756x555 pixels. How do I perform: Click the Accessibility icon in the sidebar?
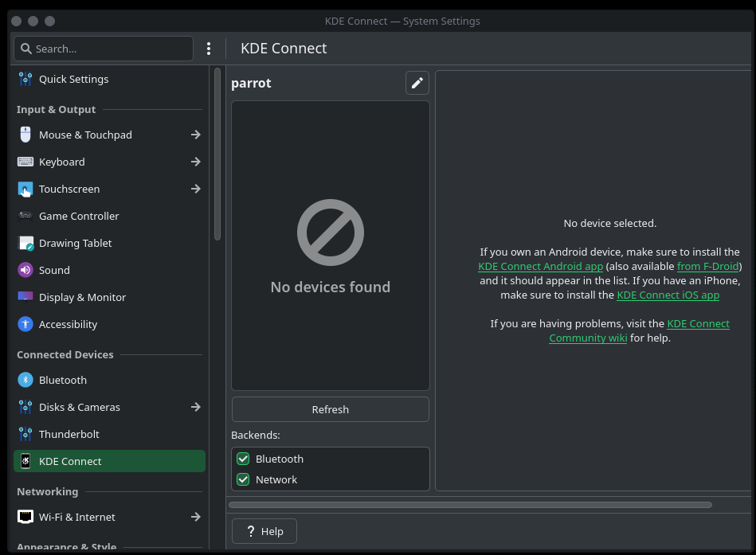pos(25,324)
